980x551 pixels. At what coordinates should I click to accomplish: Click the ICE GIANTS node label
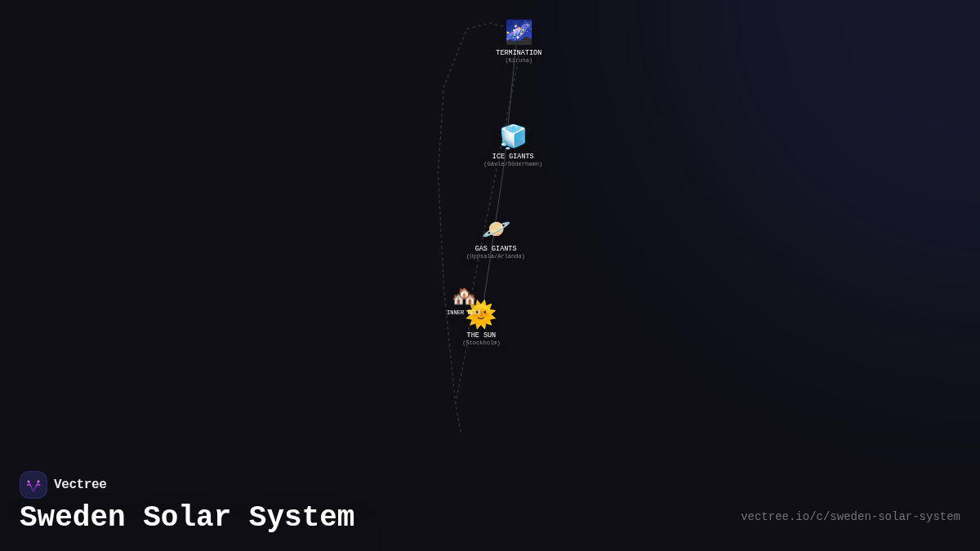coord(513,156)
